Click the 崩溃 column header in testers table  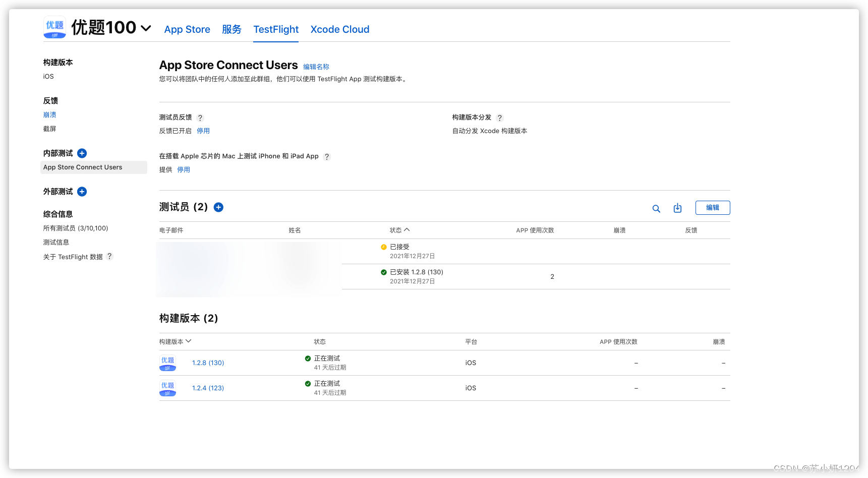click(619, 230)
